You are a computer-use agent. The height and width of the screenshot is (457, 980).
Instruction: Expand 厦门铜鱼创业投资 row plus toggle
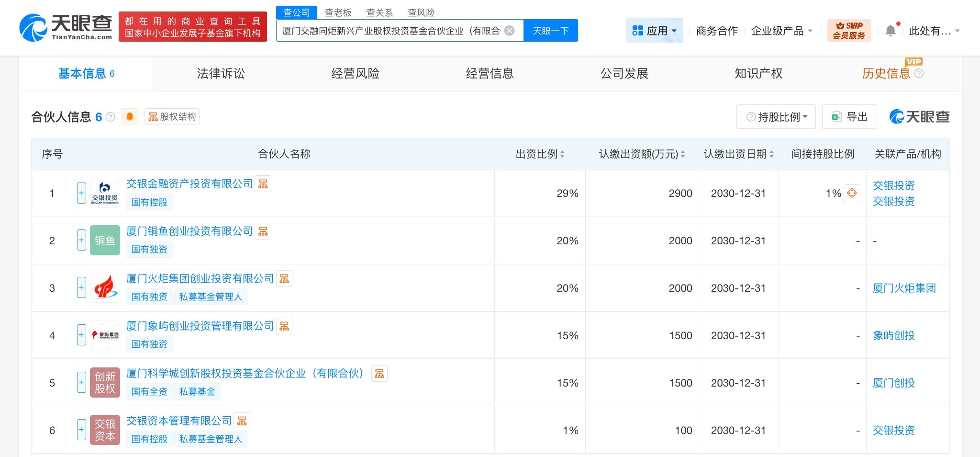[81, 240]
